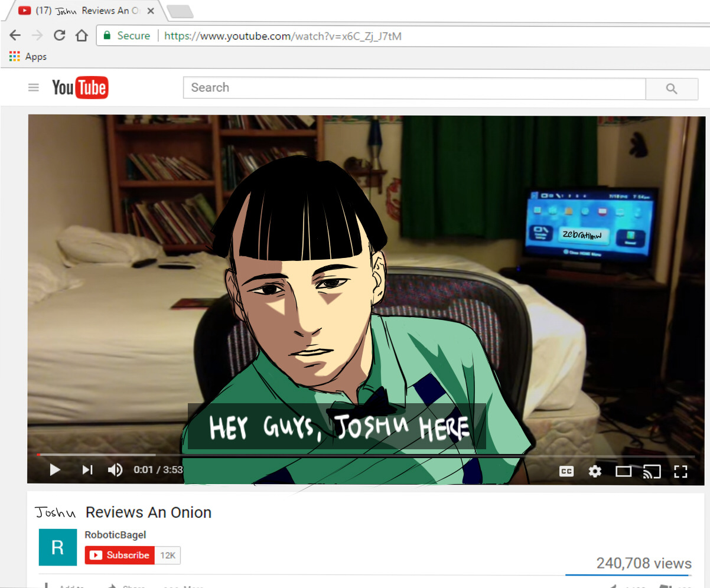Mute the video volume

point(115,471)
